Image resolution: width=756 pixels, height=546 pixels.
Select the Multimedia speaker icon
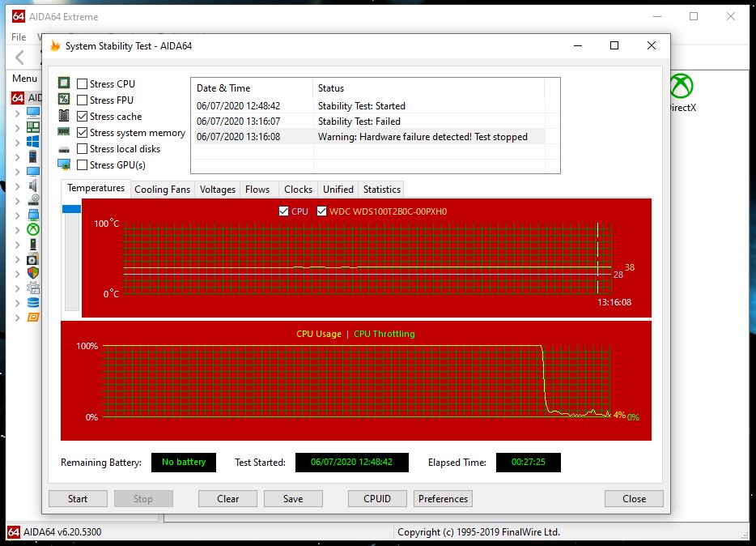point(33,186)
